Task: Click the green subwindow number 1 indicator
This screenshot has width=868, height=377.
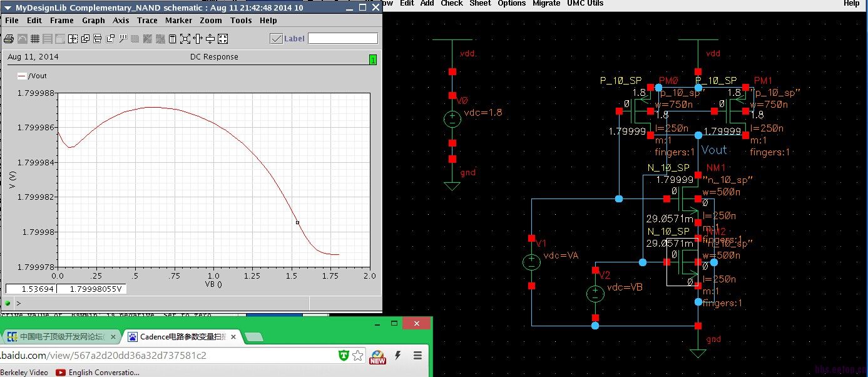Action: point(373,60)
